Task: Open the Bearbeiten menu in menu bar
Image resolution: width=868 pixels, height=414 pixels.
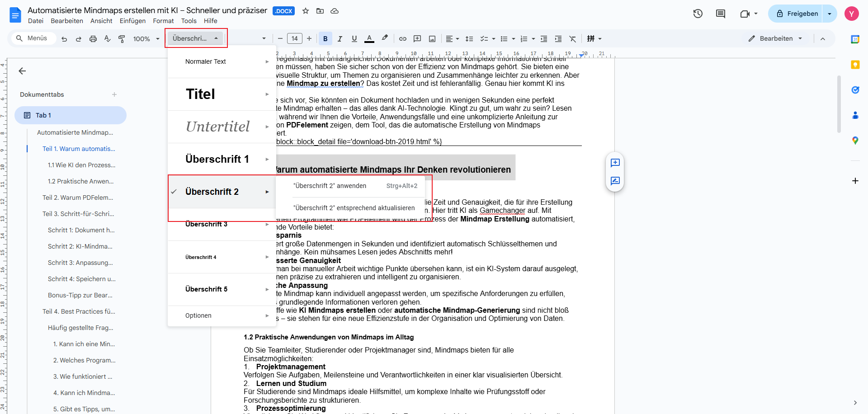Action: [x=67, y=21]
